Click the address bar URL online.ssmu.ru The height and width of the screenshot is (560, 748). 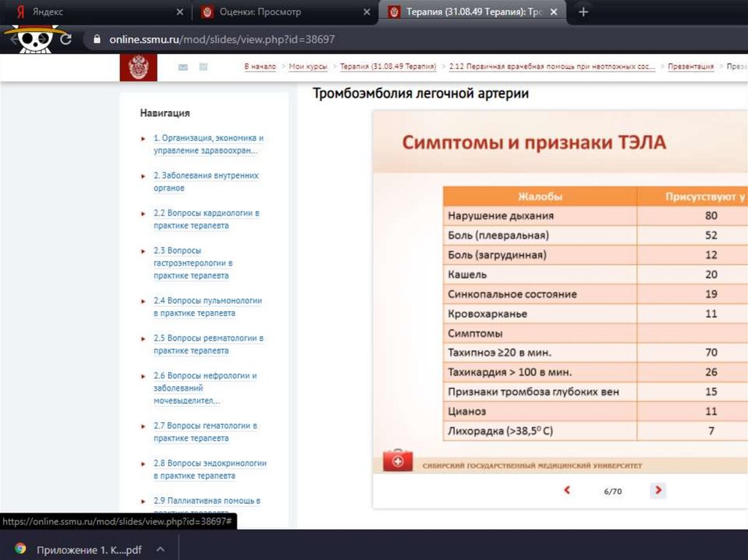point(222,39)
